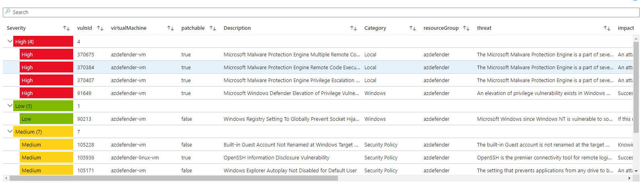The image size is (644, 188).
Task: Click Description column sort icon
Action: point(354,28)
